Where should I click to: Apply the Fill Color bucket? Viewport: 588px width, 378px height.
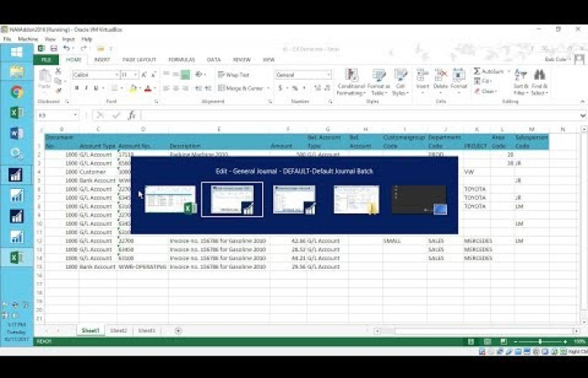[133, 88]
